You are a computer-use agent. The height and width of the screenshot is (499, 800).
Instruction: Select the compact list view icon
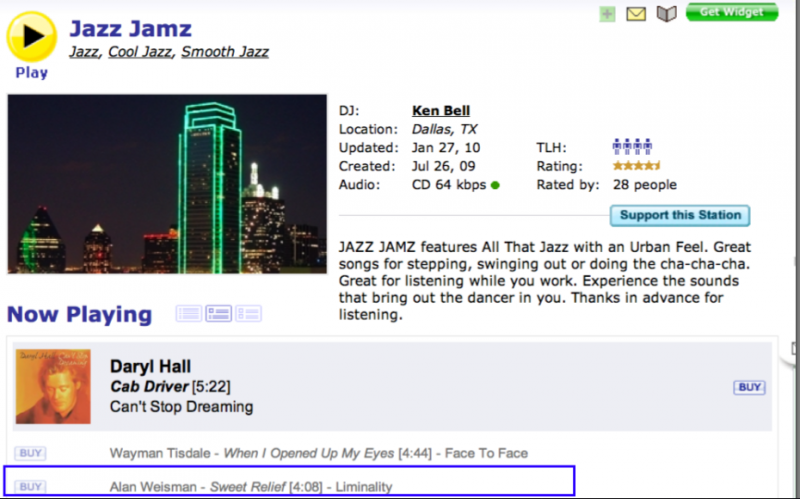pyautogui.click(x=189, y=313)
